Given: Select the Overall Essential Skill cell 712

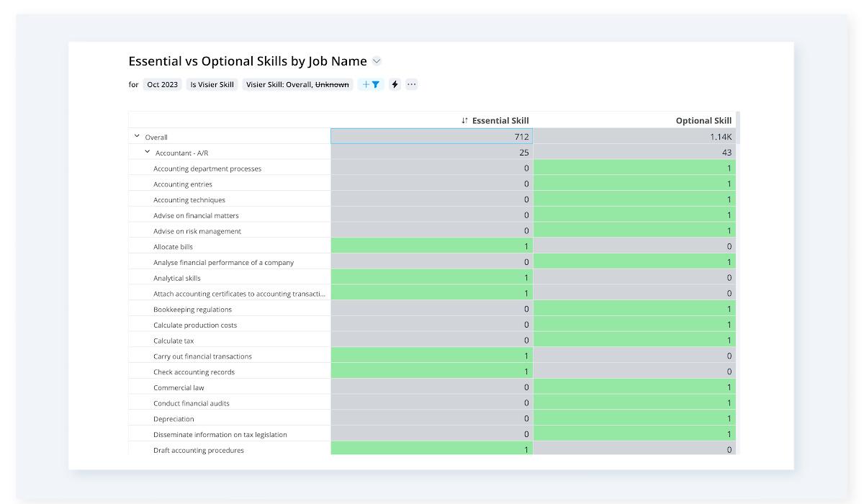Looking at the screenshot, I should (432, 136).
